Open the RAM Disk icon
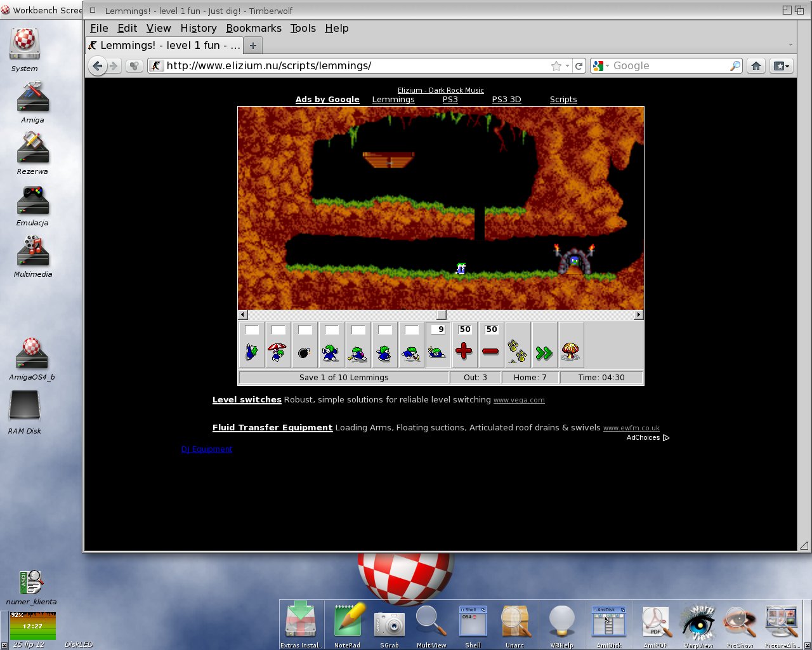Image resolution: width=812 pixels, height=650 pixels. (25, 411)
